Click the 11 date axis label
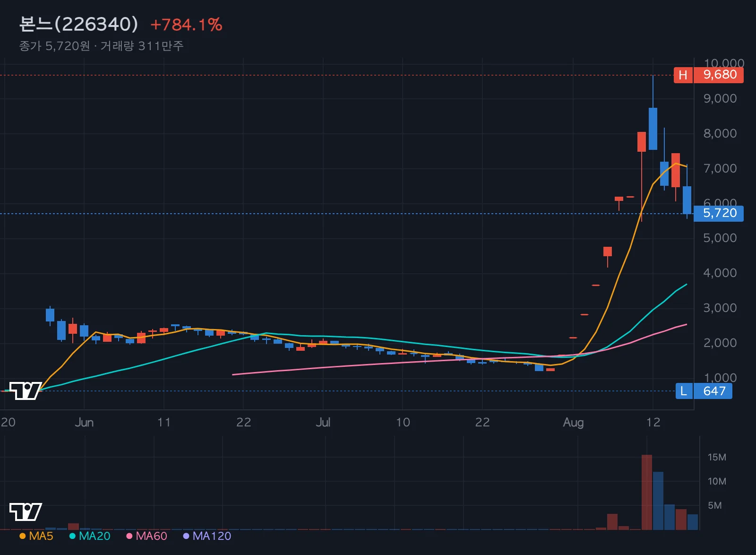Screen dimensions: 756x555 (x=164, y=422)
